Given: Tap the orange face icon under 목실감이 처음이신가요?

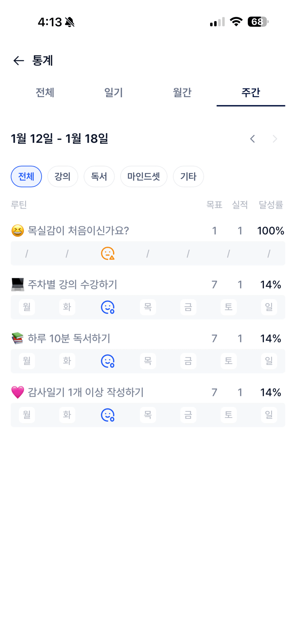Looking at the screenshot, I should pyautogui.click(x=107, y=253).
